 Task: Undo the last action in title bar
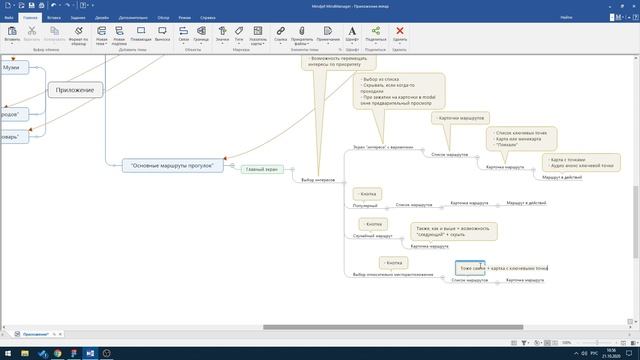(53, 5)
